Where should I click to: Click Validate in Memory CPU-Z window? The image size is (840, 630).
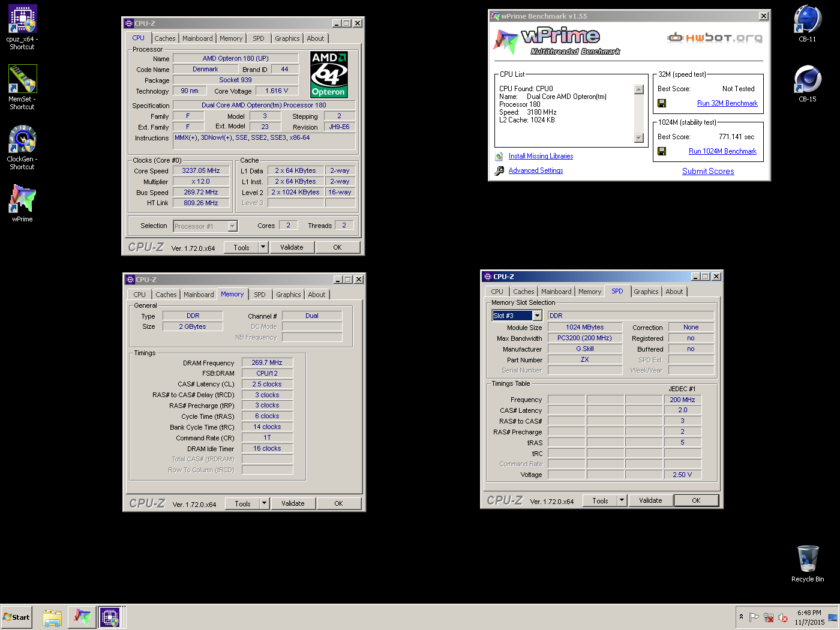click(293, 503)
